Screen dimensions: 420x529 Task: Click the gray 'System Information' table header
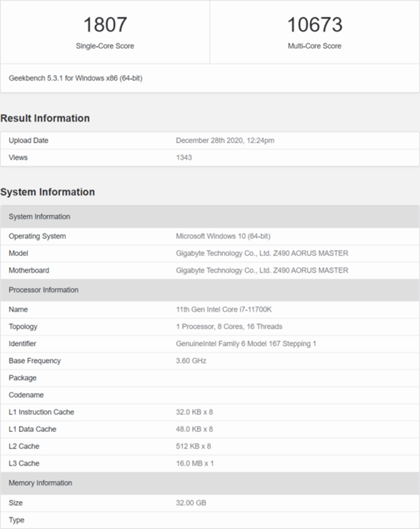(210, 217)
